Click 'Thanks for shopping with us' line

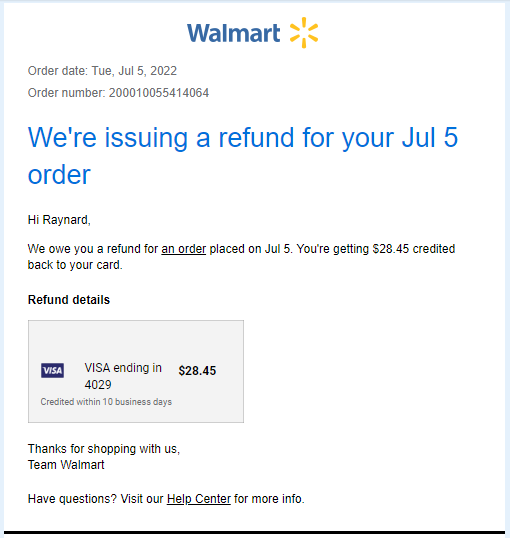click(x=104, y=448)
